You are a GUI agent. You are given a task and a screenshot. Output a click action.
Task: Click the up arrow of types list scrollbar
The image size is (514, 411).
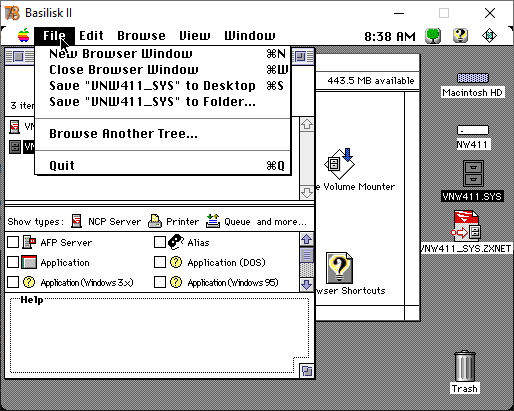click(x=307, y=239)
